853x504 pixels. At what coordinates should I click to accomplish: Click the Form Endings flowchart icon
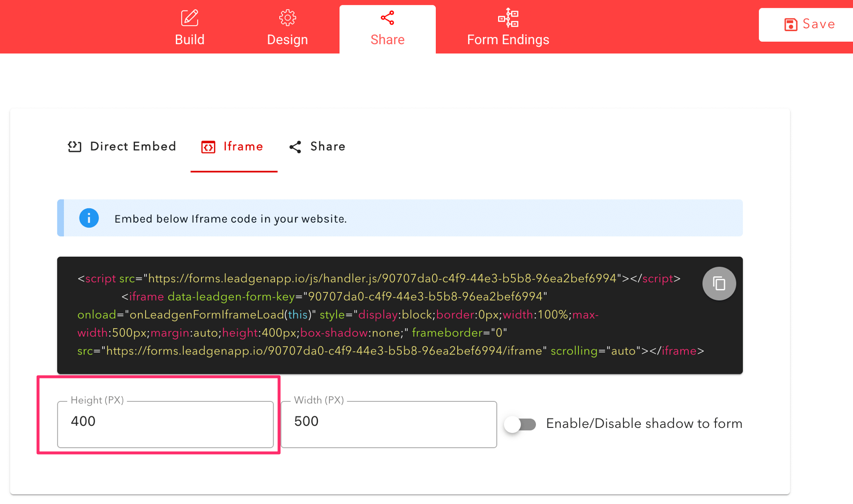point(508,18)
